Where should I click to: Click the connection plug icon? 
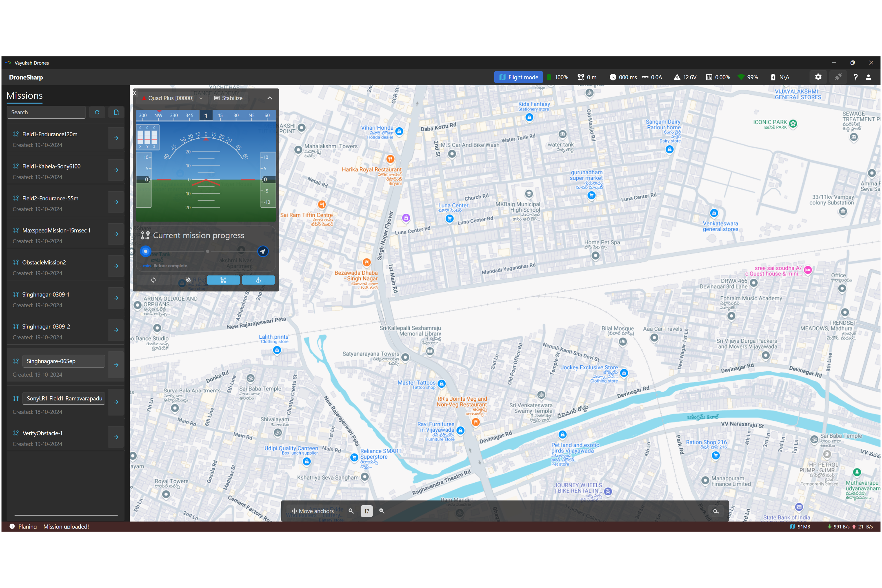coord(838,77)
